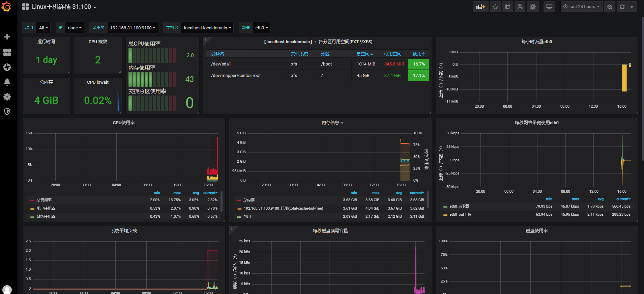Click the dashboard grid icon next to title

pos(25,7)
